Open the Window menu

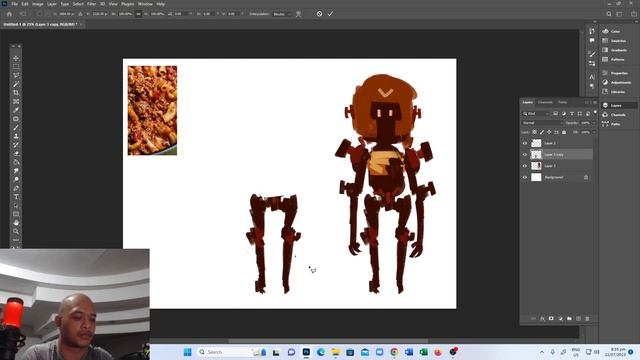pos(145,4)
